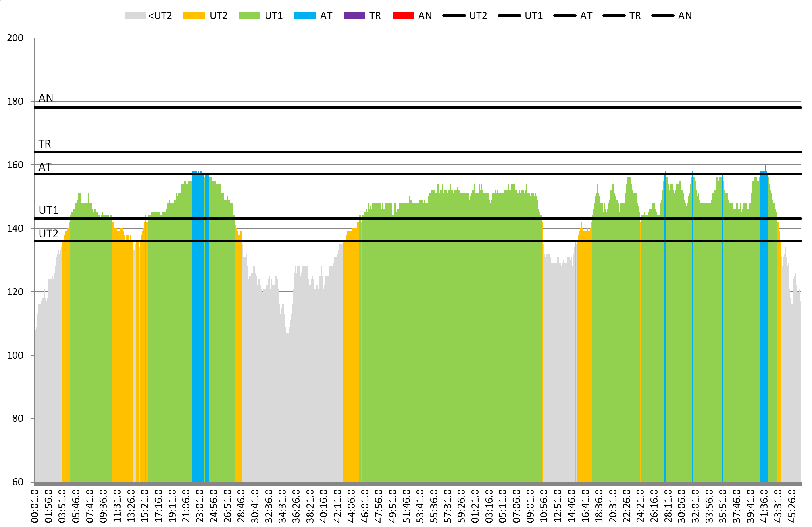Click the 200 value on vertical axis
The image size is (812, 527).
tap(15, 38)
